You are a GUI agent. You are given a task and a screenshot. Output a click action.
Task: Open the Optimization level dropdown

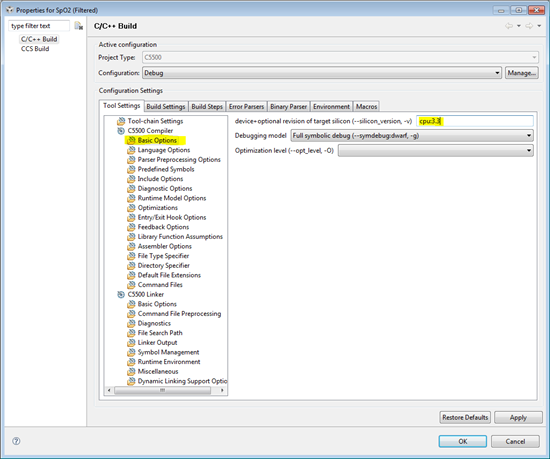pos(436,151)
